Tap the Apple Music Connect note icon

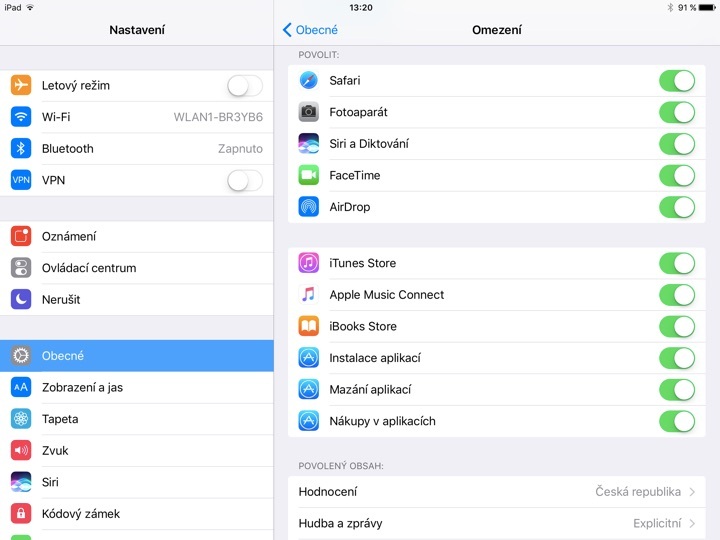coord(309,295)
